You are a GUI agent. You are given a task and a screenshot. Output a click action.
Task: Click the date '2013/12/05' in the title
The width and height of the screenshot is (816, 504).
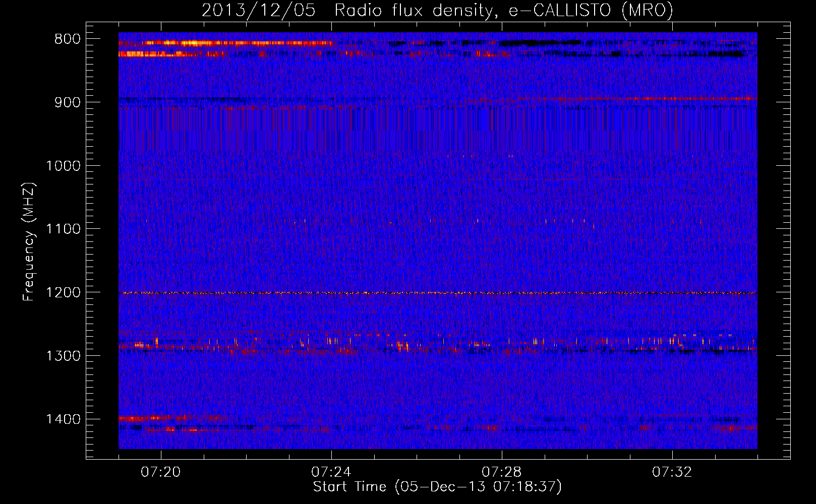coord(259,10)
